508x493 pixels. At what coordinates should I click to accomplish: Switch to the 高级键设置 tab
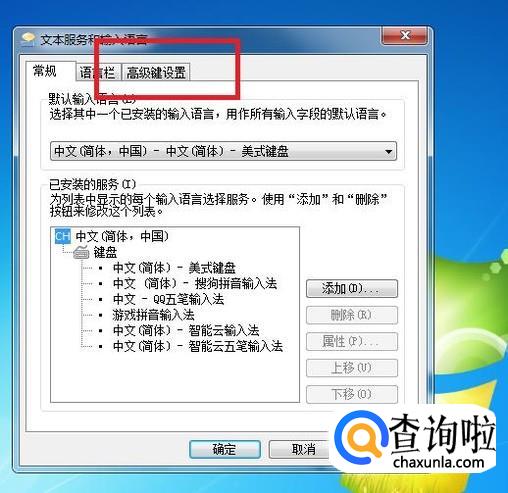[x=156, y=72]
